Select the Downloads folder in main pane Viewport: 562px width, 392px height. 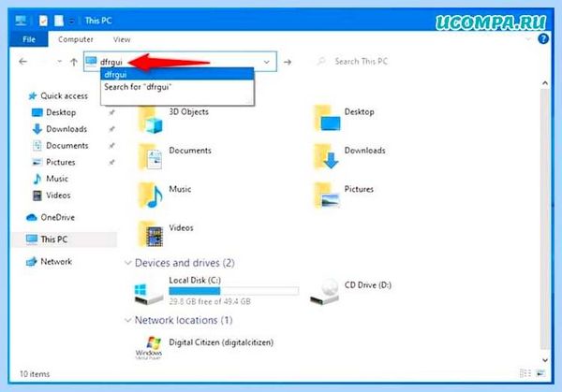tap(349, 156)
